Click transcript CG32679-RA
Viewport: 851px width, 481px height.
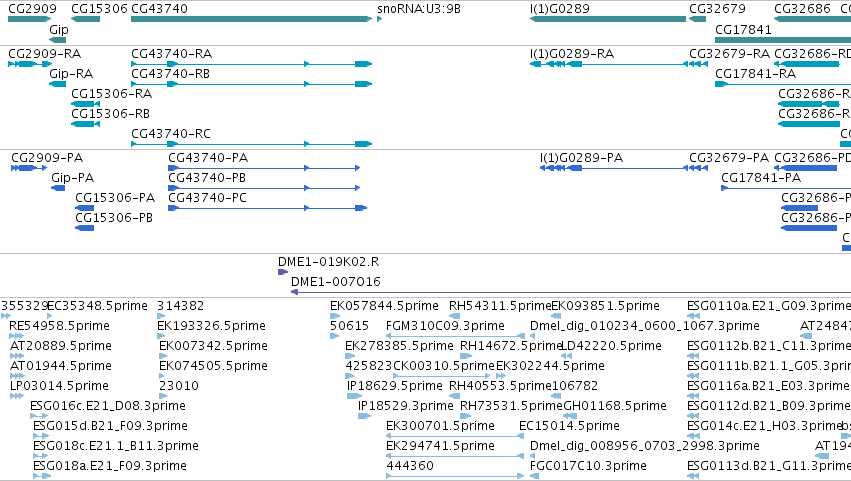pos(699,64)
